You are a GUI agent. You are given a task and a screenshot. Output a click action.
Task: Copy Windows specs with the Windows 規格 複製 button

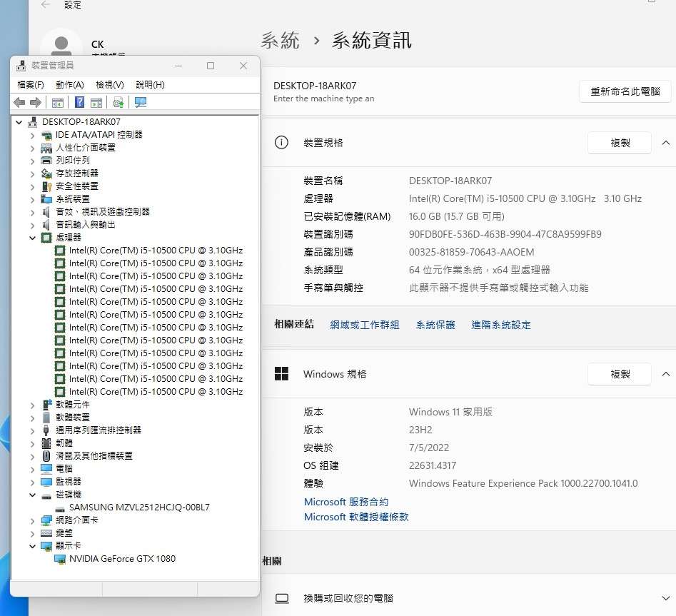tap(620, 374)
